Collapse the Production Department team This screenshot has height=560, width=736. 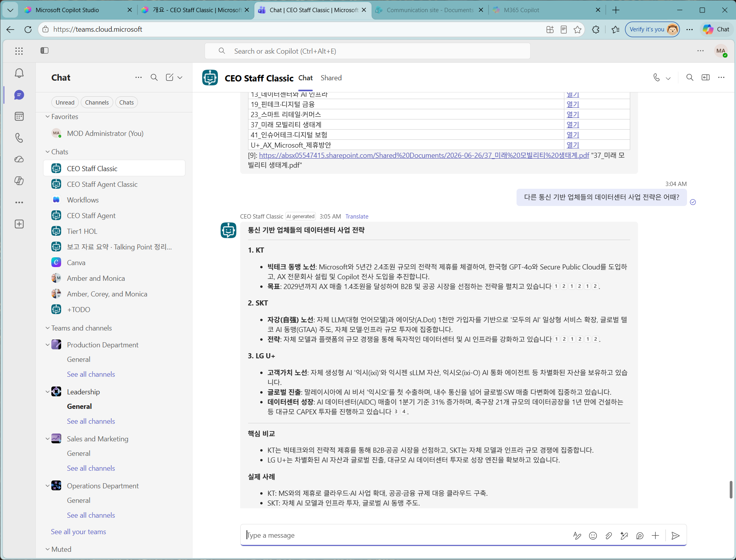pyautogui.click(x=47, y=345)
